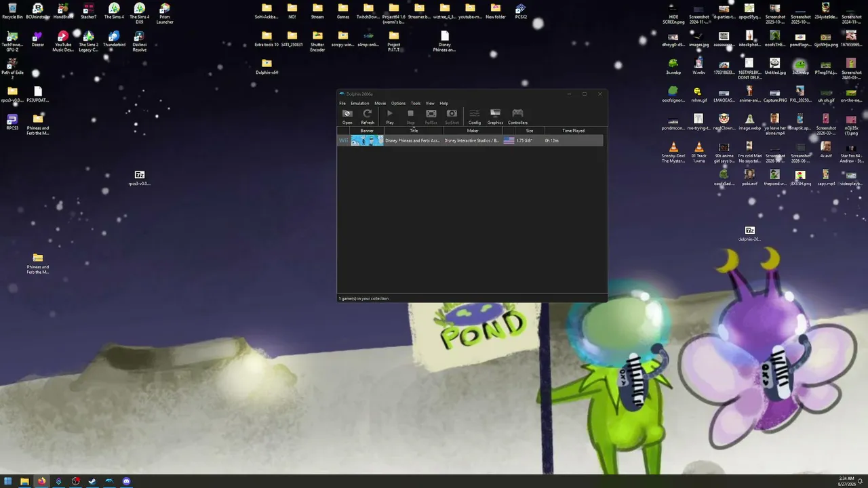The image size is (868, 488).
Task: Open the View menu
Action: [x=430, y=103]
